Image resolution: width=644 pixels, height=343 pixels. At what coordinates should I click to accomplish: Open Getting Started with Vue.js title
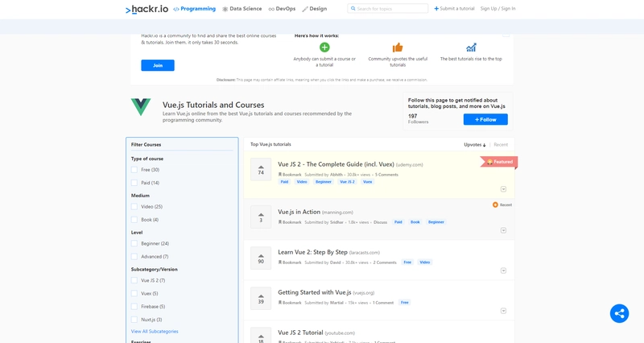tap(314, 292)
